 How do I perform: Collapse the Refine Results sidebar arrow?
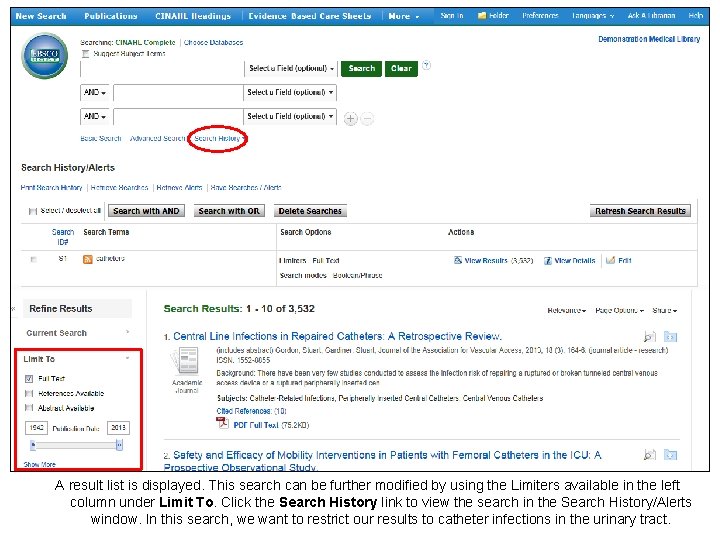click(x=14, y=309)
